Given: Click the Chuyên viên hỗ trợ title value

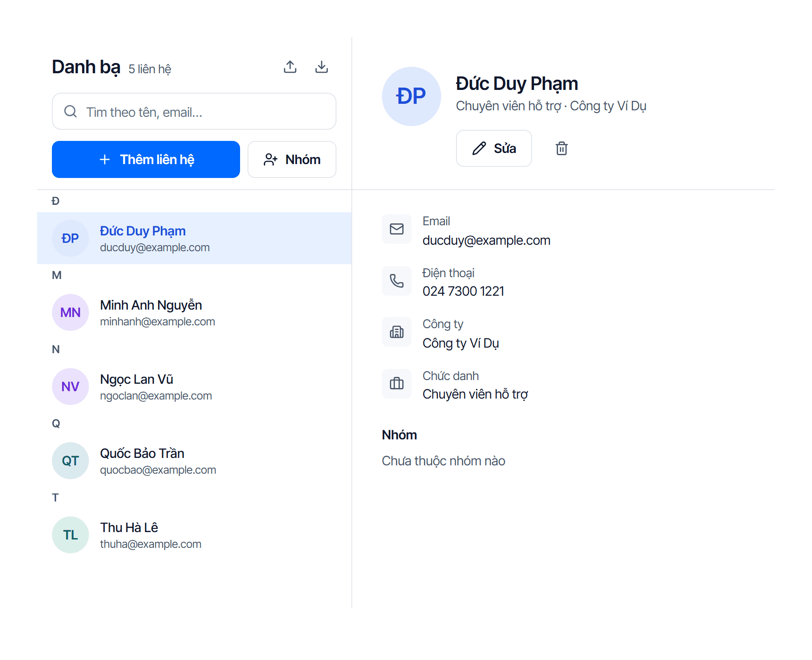Looking at the screenshot, I should pos(476,394).
